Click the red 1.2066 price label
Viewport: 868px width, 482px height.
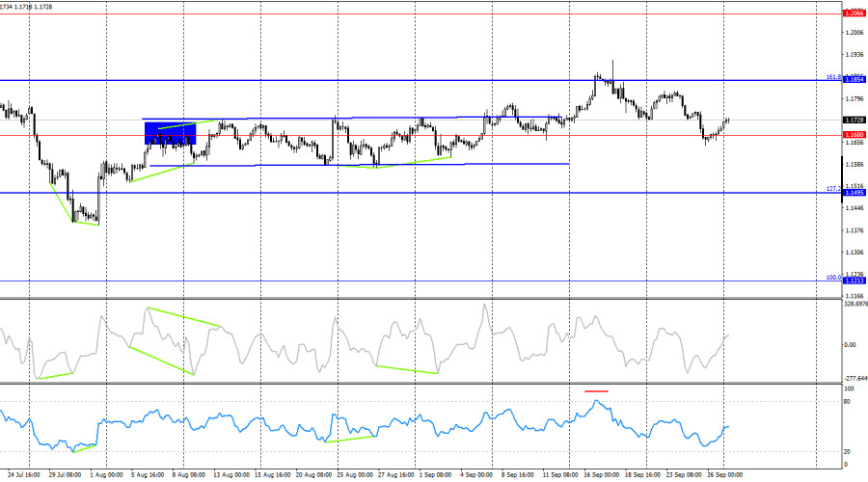854,13
